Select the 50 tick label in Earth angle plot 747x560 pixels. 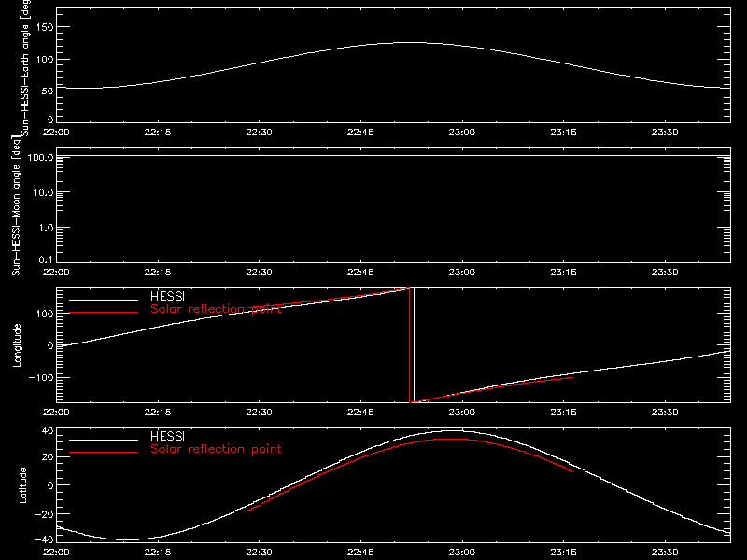tap(48, 91)
